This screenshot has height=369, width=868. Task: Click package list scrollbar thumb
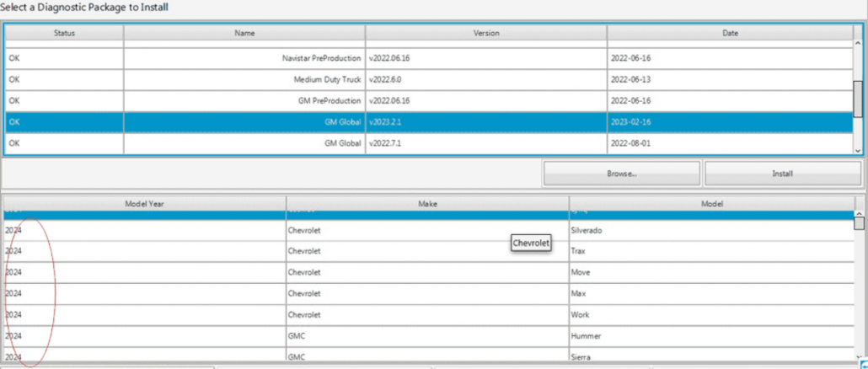858,99
